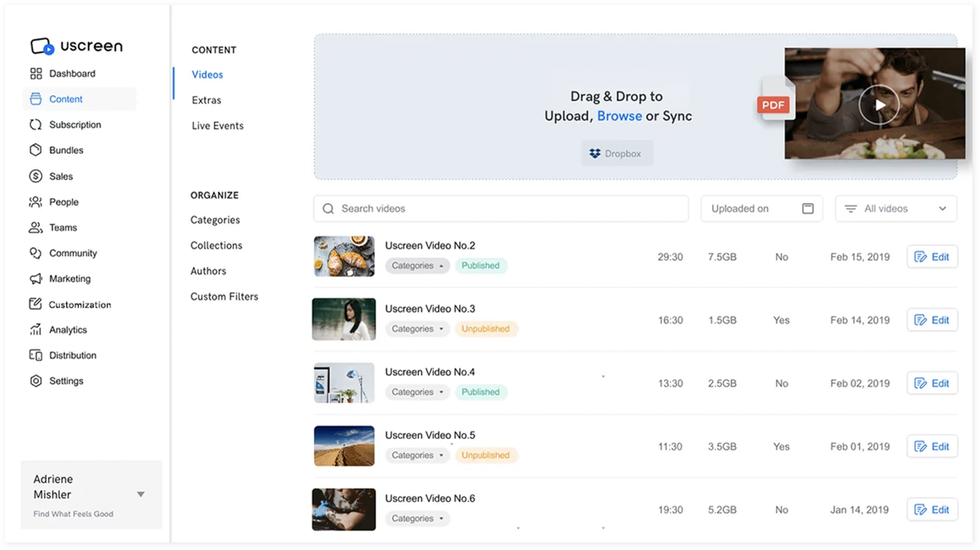The width and height of the screenshot is (980, 550).
Task: Switch to the Extras content section
Action: point(206,100)
